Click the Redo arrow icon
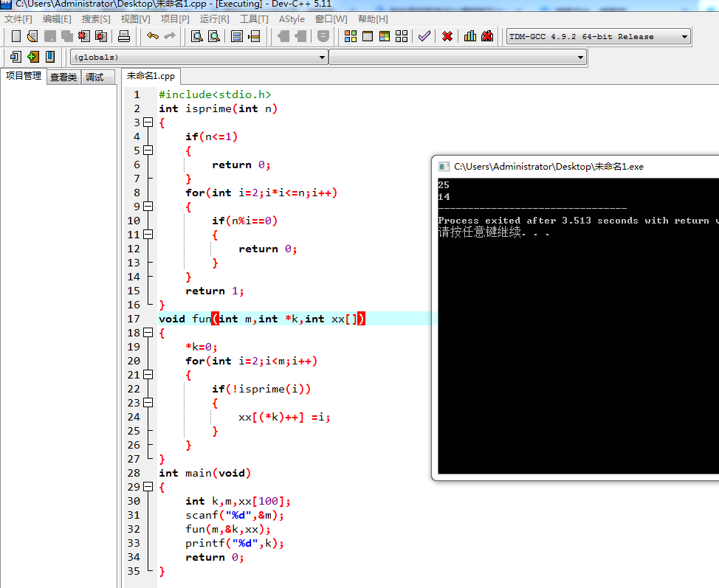Screen dimensions: 719x588 point(170,35)
